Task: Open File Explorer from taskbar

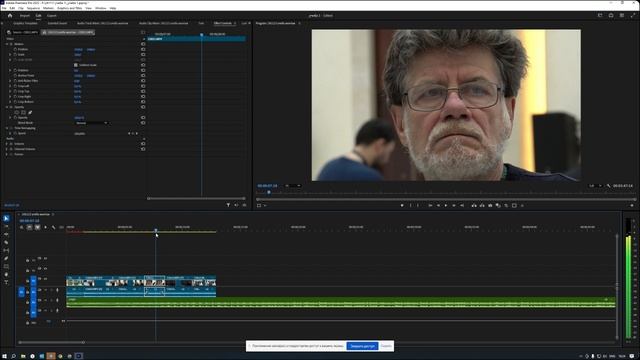Action: [23, 356]
